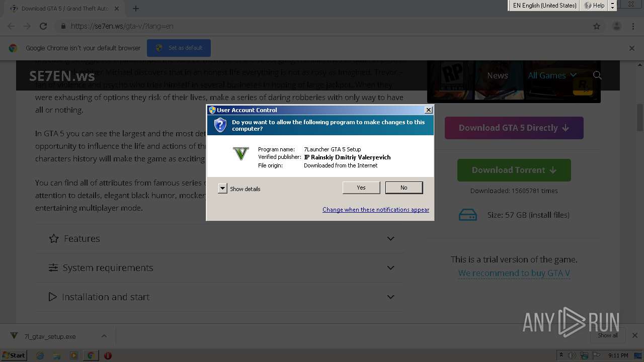Viewport: 644px width, 362px height.
Task: Click the green Download Torrent button
Action: (514, 170)
